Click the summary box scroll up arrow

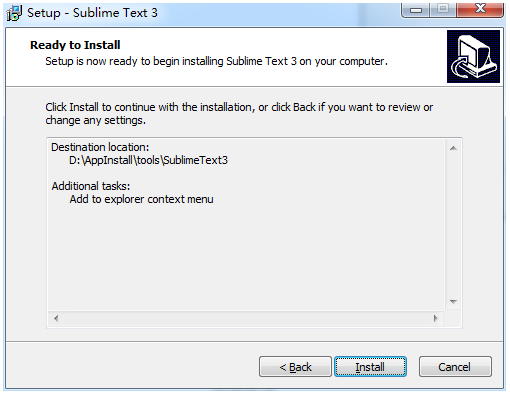(x=453, y=148)
